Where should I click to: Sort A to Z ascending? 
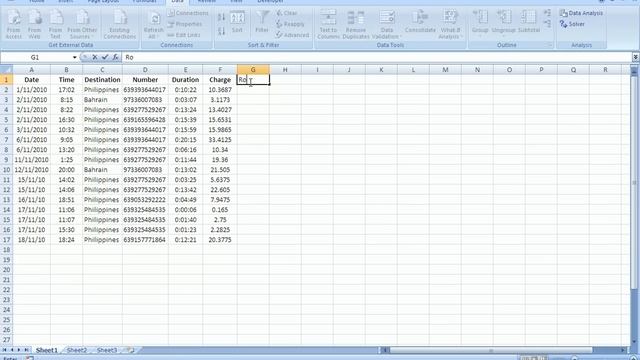click(222, 17)
